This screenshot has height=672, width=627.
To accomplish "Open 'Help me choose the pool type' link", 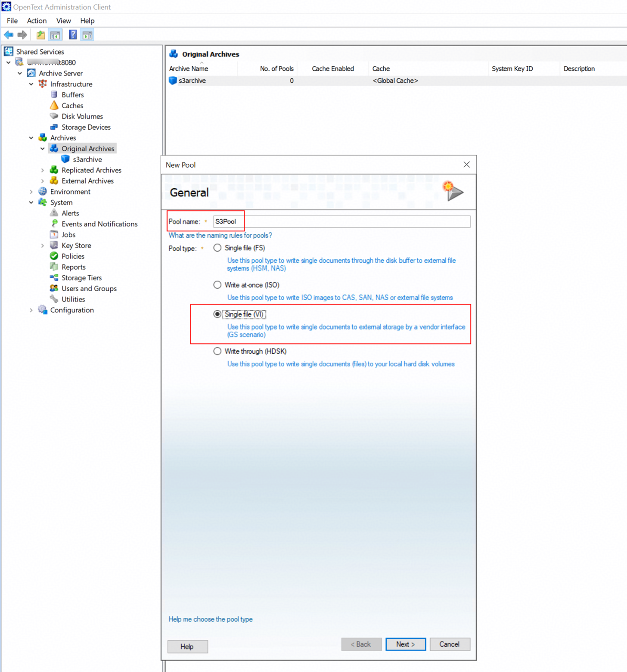I will tap(211, 619).
